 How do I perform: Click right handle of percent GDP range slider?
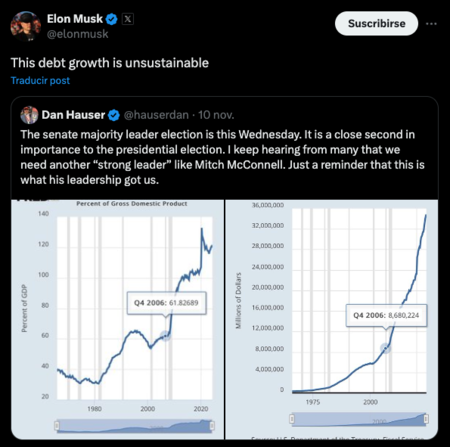coord(212,425)
